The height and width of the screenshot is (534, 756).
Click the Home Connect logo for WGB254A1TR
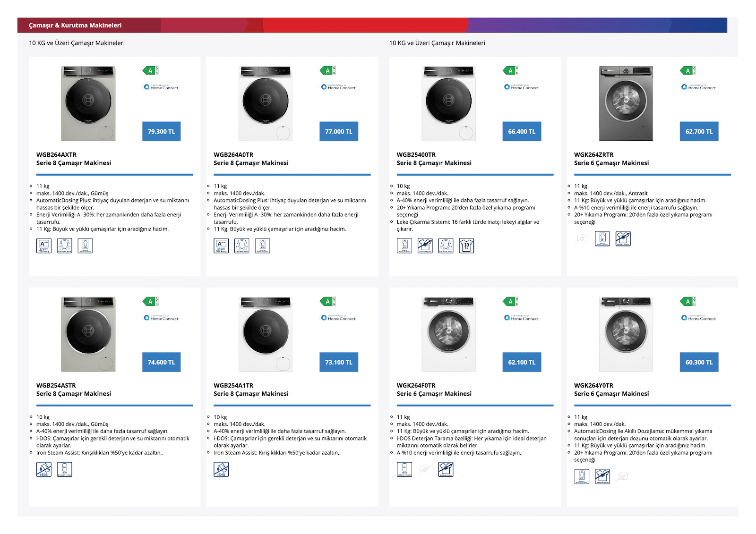tap(338, 318)
